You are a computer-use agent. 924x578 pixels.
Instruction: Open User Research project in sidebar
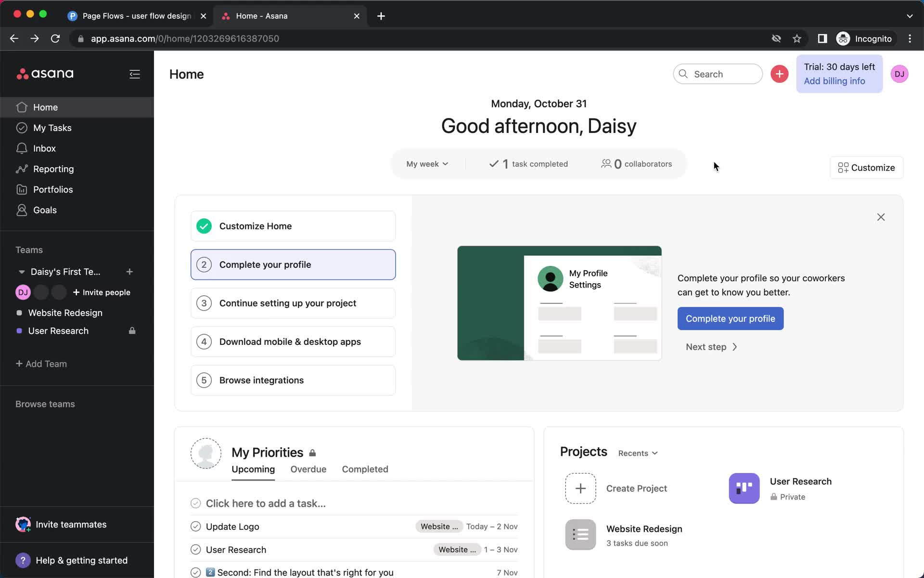[x=58, y=331]
